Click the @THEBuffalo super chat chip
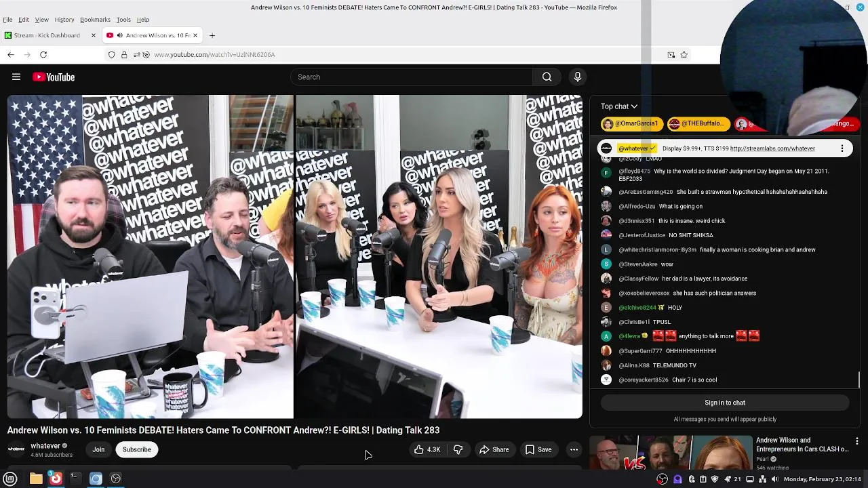 click(x=698, y=124)
